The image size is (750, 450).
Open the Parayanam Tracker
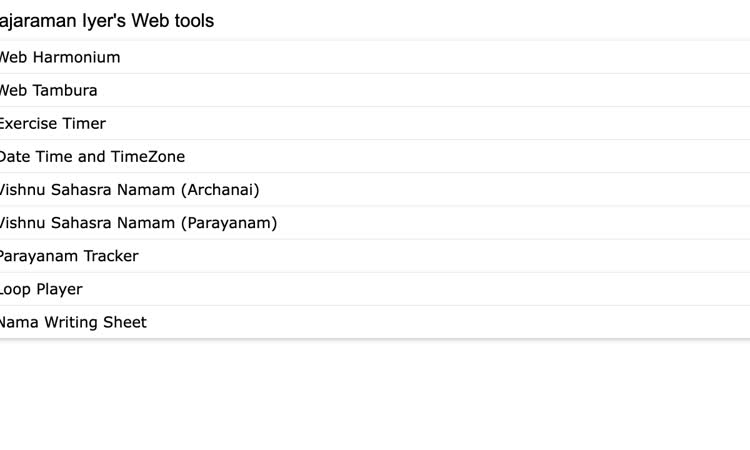[68, 256]
